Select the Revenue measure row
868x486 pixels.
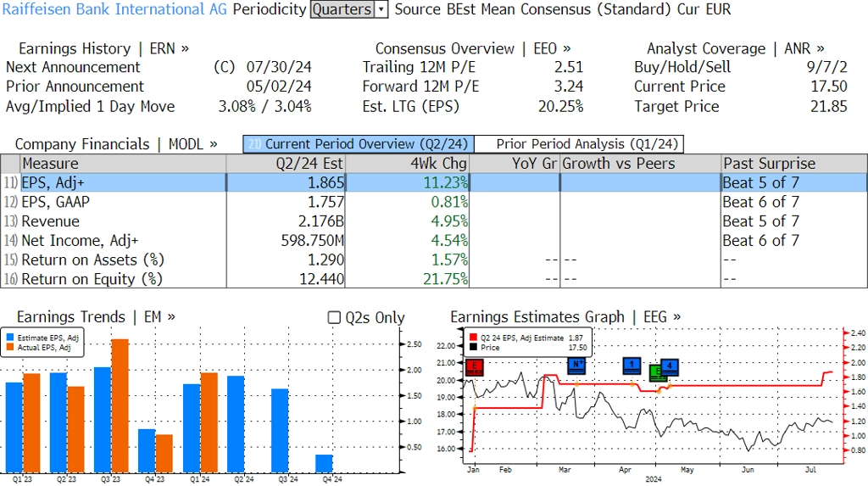(x=434, y=221)
